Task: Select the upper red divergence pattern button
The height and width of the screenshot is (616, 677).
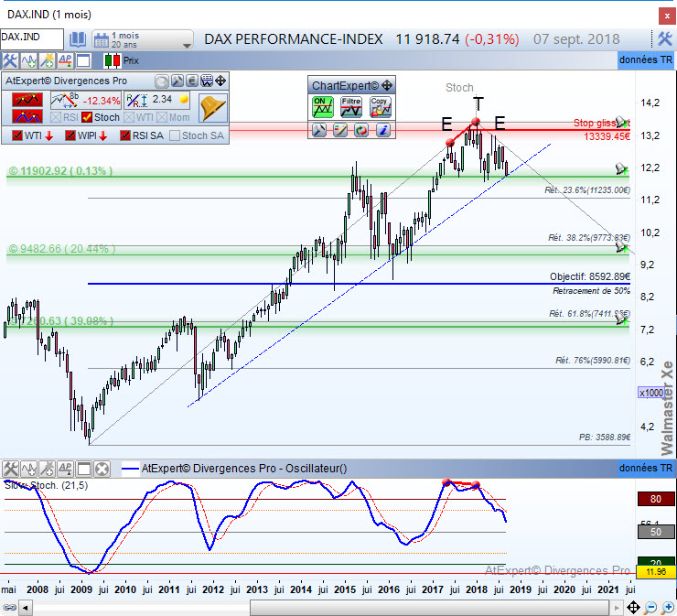Action: pos(27,100)
